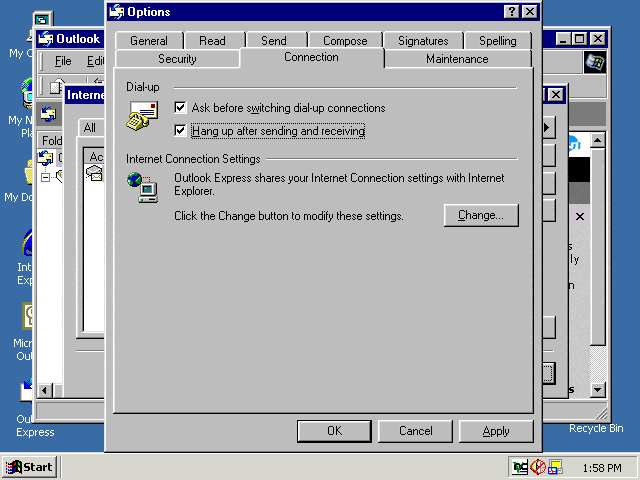Select the Outlook Express root folder icon

45,158
